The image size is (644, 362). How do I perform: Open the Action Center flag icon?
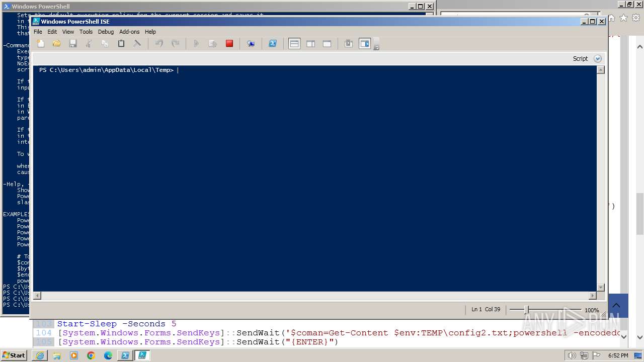click(x=596, y=355)
